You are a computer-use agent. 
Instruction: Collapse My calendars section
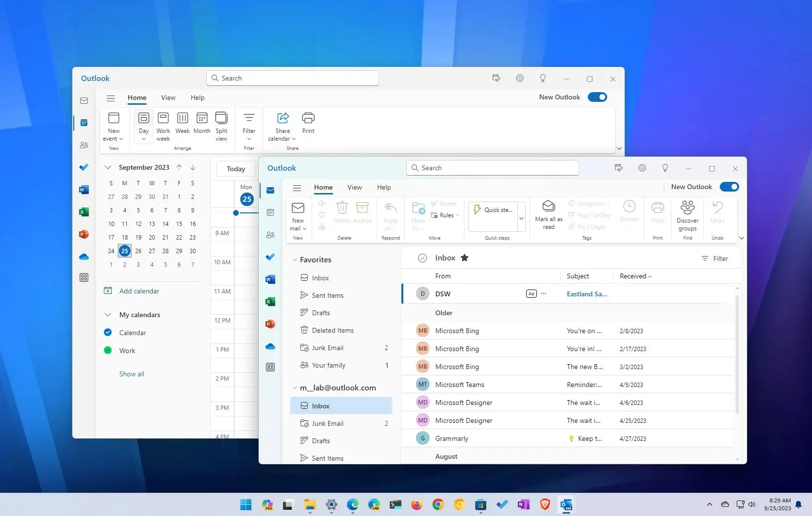pos(108,315)
